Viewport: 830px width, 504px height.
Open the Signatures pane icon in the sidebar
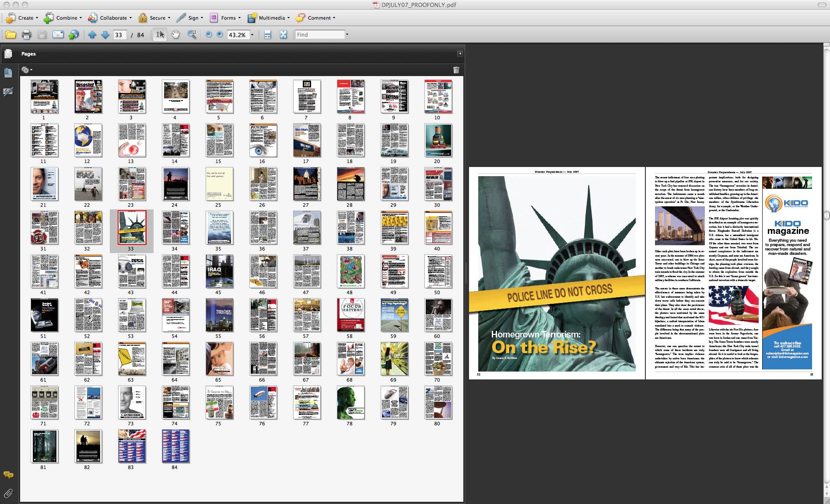tap(8, 92)
